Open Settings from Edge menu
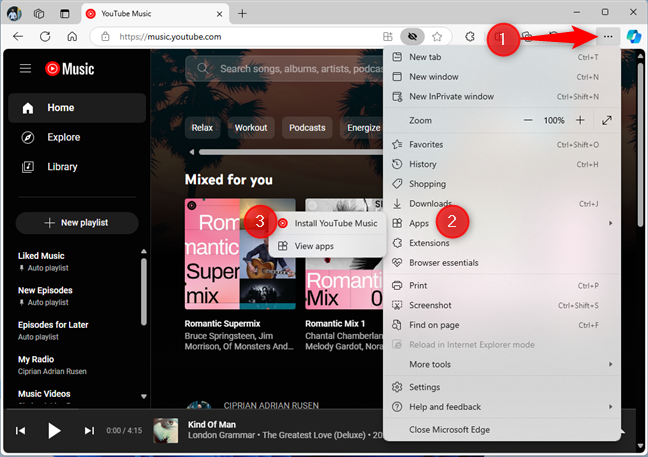Viewport: 648px width, 457px height. click(502, 387)
